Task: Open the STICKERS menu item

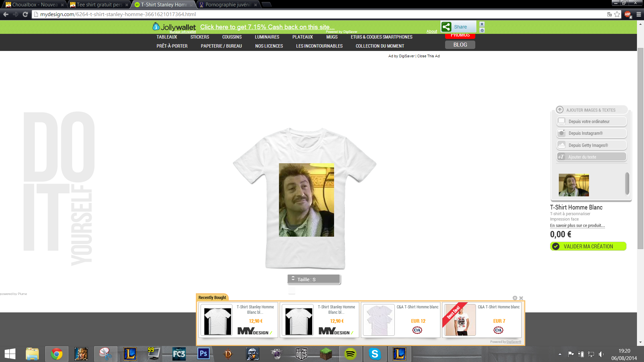Action: 200,37
